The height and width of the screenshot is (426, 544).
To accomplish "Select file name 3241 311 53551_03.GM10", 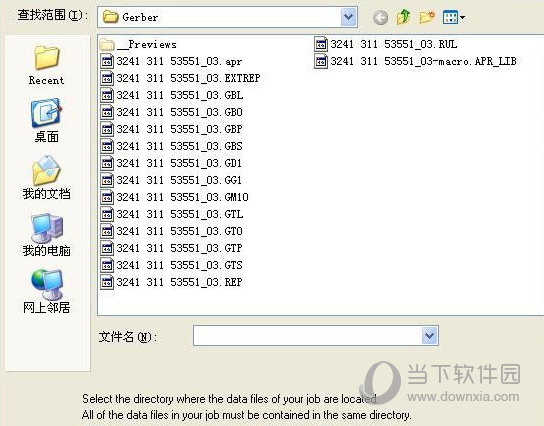I will coord(182,197).
